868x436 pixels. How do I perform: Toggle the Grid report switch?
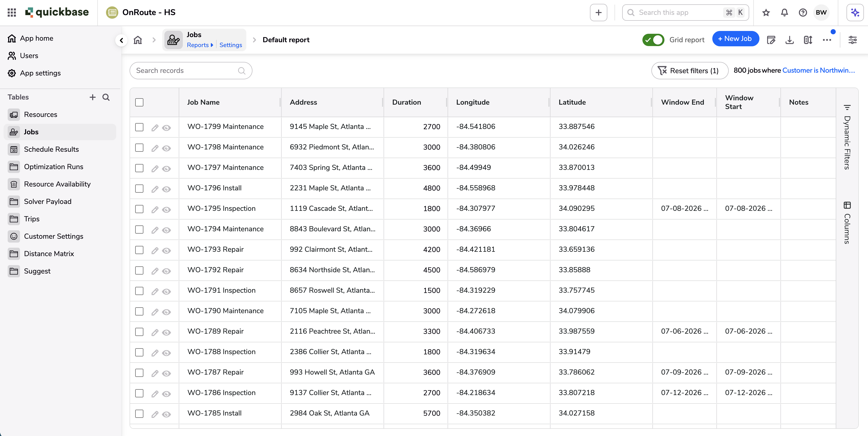(x=653, y=40)
